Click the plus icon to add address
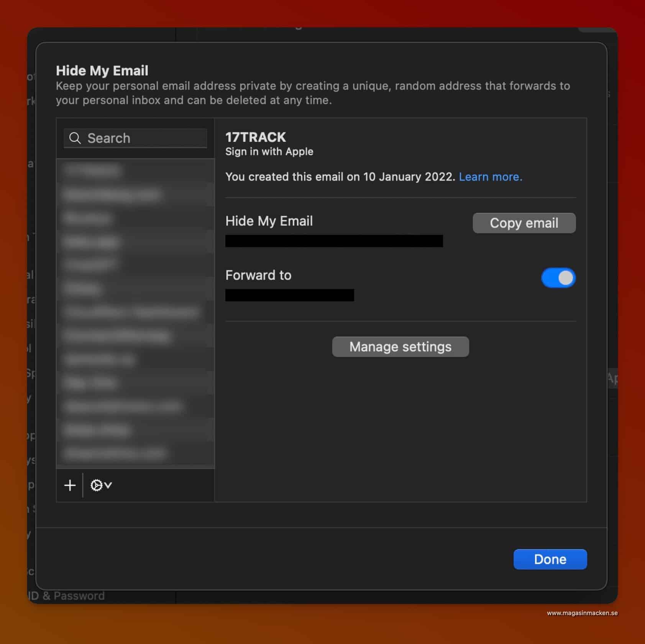This screenshot has width=645, height=644. tap(70, 485)
